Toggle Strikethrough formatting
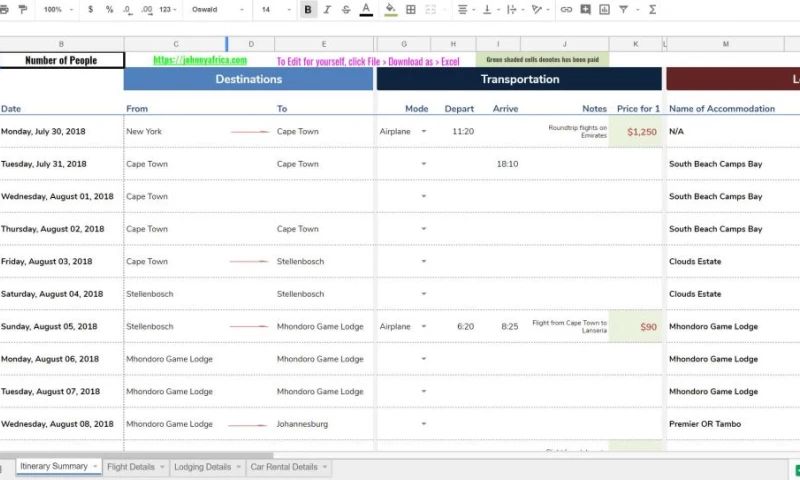800x480 pixels. coord(346,9)
